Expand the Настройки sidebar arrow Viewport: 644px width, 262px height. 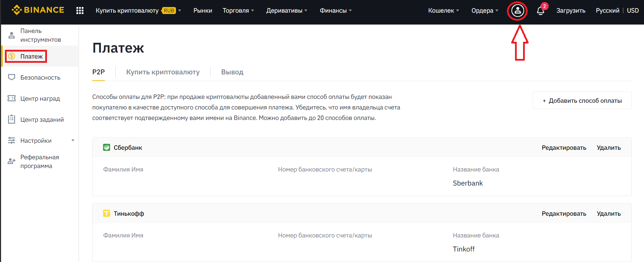(x=73, y=140)
